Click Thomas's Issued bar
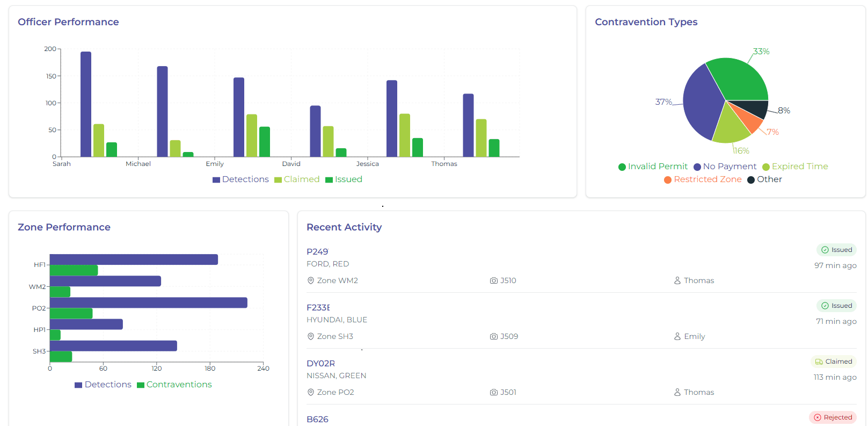Viewport: 868px width, 426px height. [x=494, y=148]
